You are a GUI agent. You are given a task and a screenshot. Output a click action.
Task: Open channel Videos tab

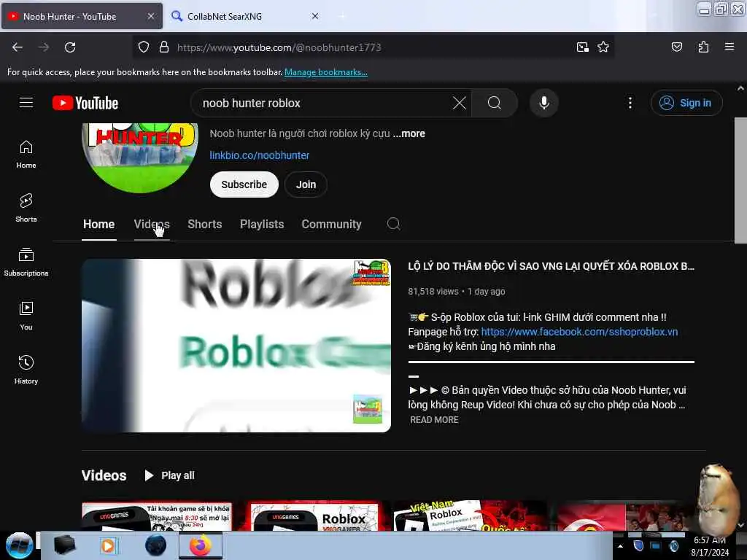[152, 225]
